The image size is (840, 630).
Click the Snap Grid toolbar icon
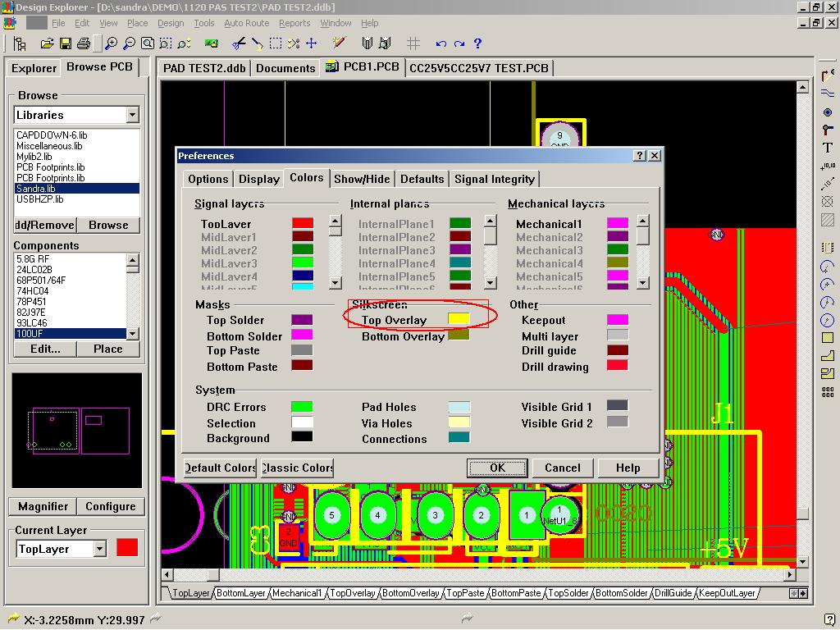pos(413,43)
